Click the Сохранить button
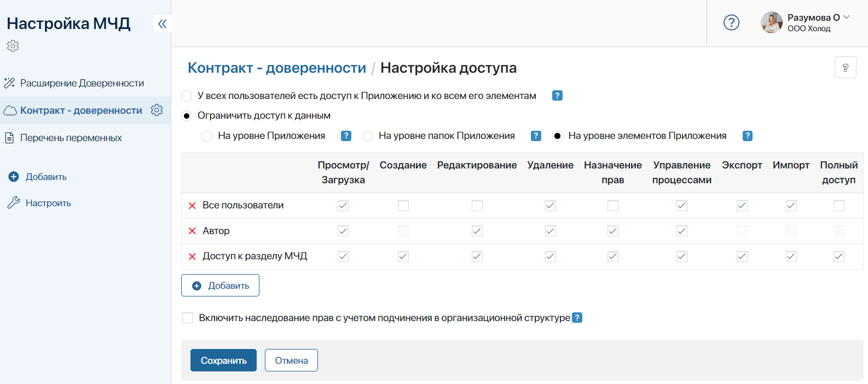The height and width of the screenshot is (384, 868). click(223, 360)
